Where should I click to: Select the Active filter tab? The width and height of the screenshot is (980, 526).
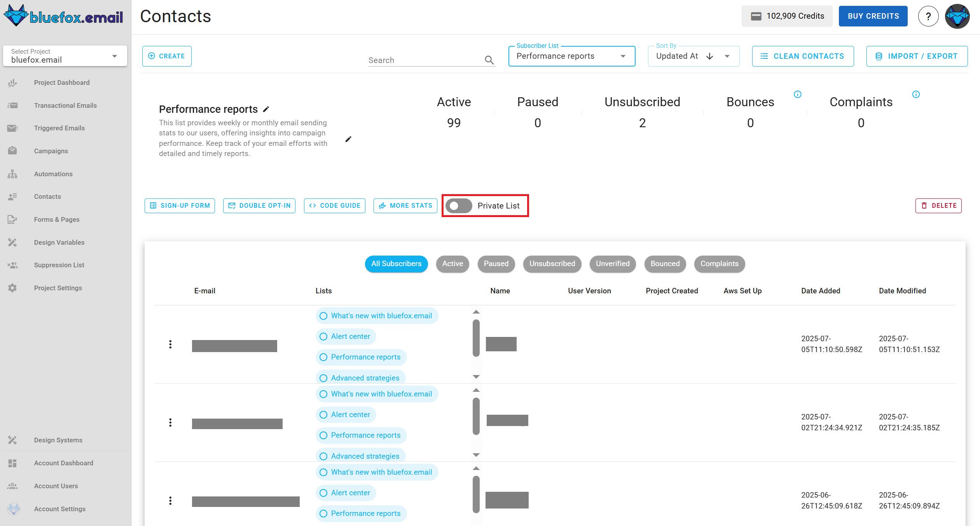tap(452, 264)
